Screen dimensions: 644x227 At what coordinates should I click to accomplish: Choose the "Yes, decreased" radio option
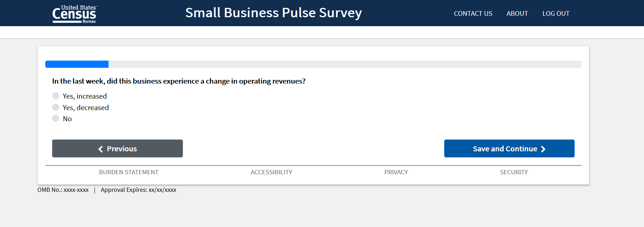[56, 107]
